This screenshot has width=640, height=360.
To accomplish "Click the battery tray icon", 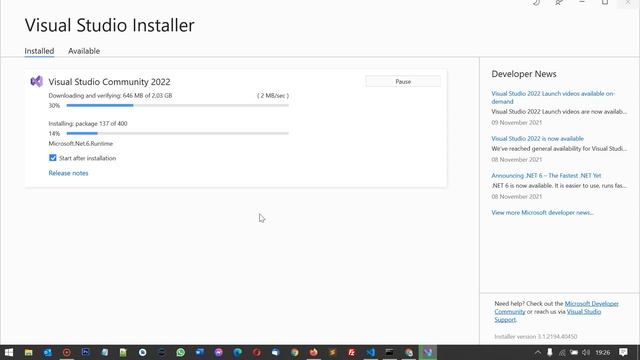I will point(574,352).
